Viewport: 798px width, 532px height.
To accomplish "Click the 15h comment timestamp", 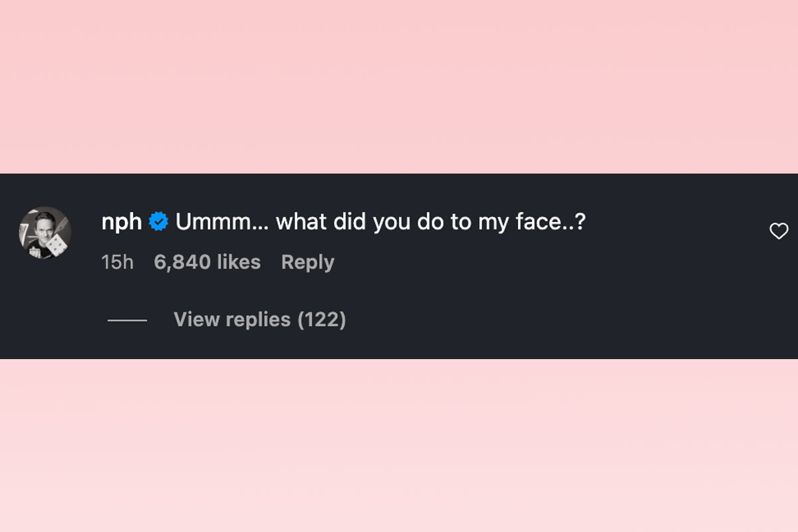I will [x=118, y=262].
